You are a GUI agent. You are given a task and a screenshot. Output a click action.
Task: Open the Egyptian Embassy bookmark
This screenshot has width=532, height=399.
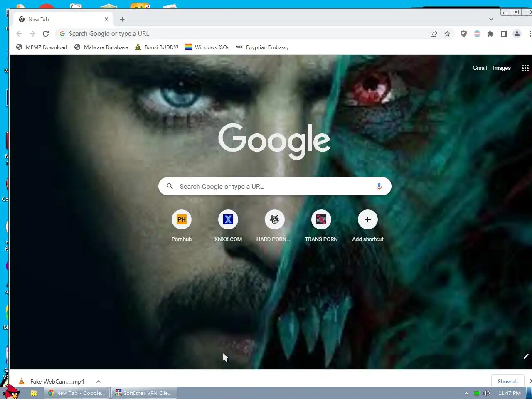(262, 47)
